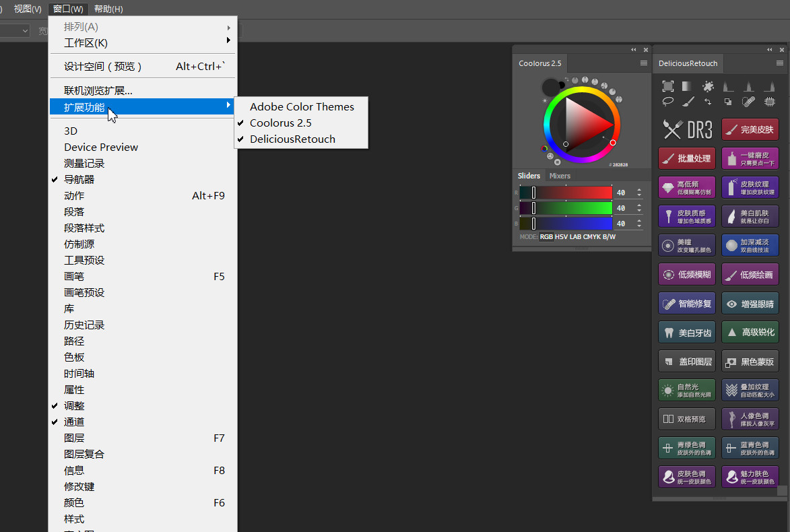
Task: Click the 增强眼睛 button
Action: pos(750,303)
